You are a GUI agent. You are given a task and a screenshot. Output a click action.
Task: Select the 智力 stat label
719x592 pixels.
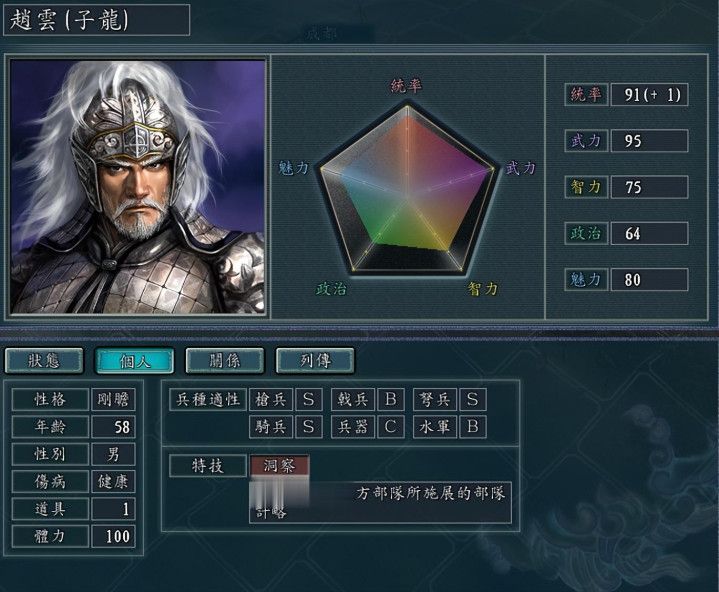coord(586,187)
